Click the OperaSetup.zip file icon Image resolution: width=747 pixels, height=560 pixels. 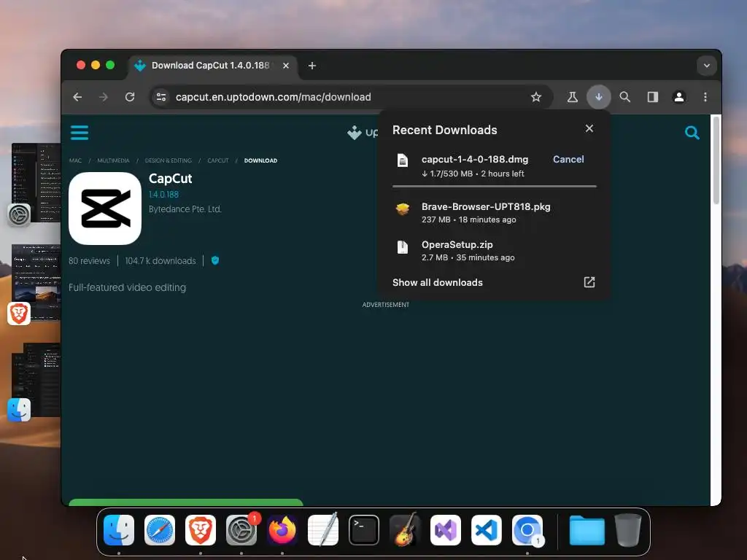(x=403, y=247)
